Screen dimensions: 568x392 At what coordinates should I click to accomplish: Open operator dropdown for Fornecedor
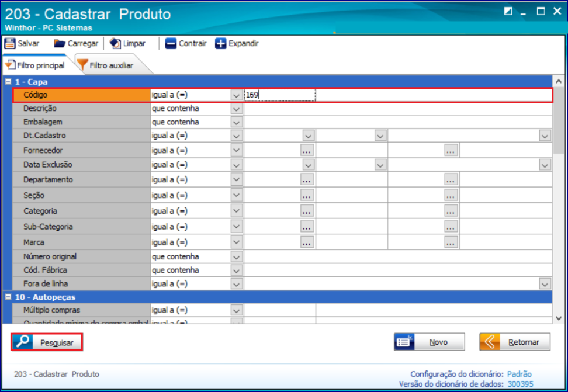237,150
